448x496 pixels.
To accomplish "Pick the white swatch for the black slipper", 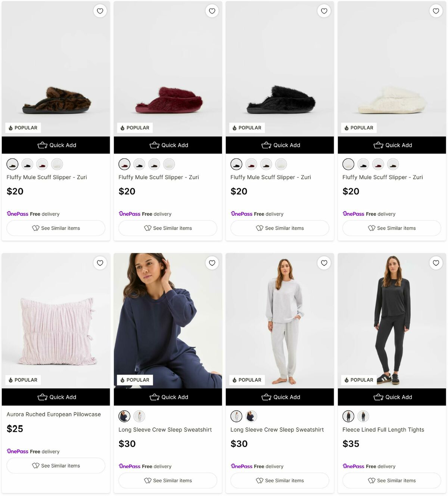I will 281,164.
